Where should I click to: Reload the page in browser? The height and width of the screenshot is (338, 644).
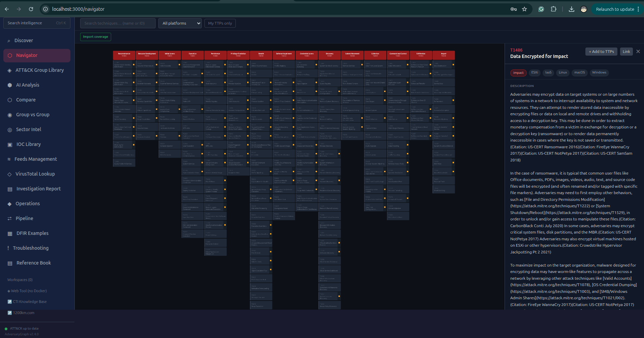point(31,9)
